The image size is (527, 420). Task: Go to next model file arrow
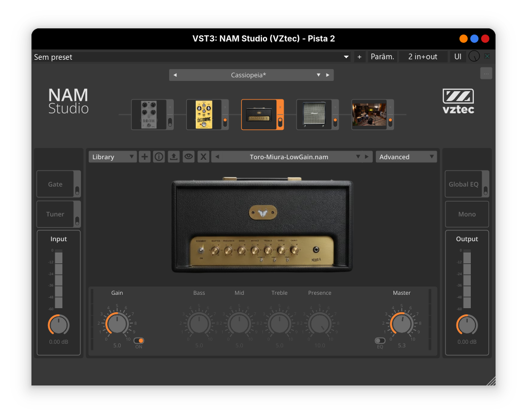point(367,157)
